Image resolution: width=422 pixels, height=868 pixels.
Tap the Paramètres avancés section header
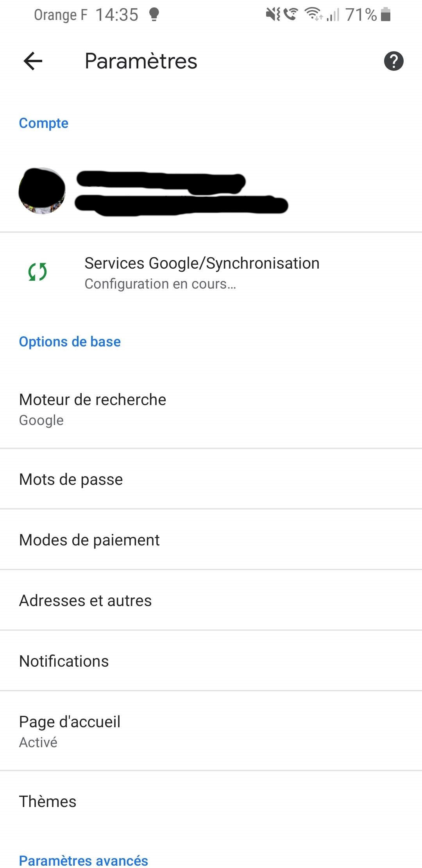coord(84,860)
